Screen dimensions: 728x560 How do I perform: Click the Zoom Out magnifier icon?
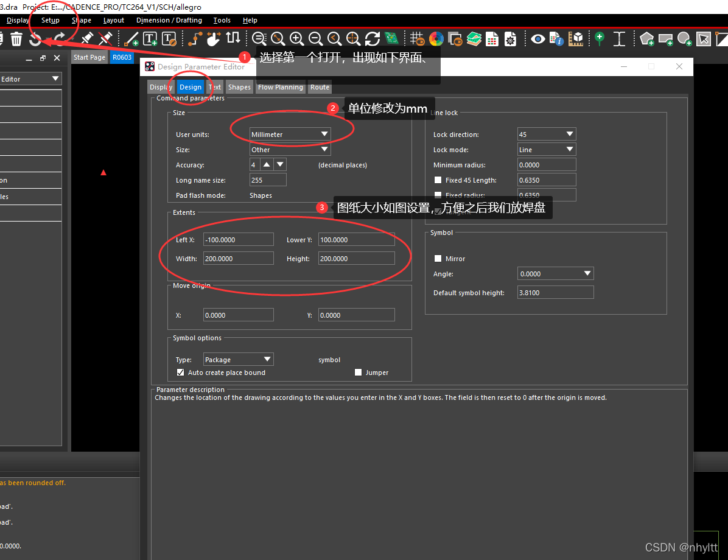(315, 39)
